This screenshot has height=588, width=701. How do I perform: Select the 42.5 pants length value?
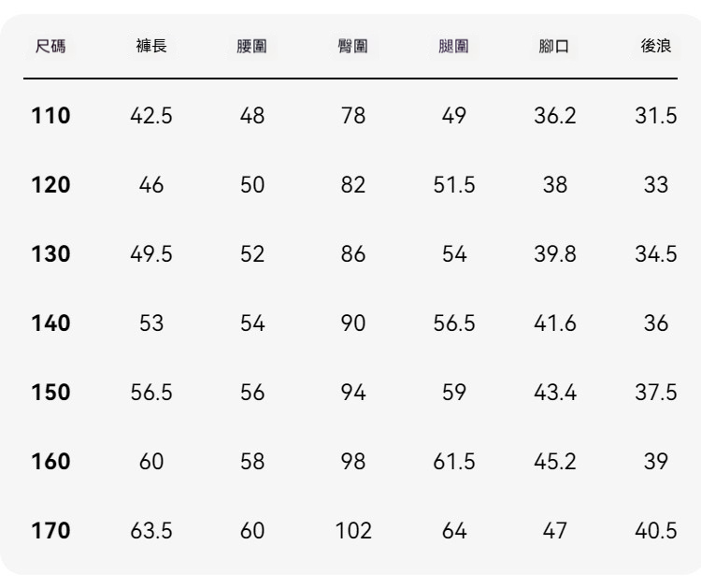coord(151,115)
